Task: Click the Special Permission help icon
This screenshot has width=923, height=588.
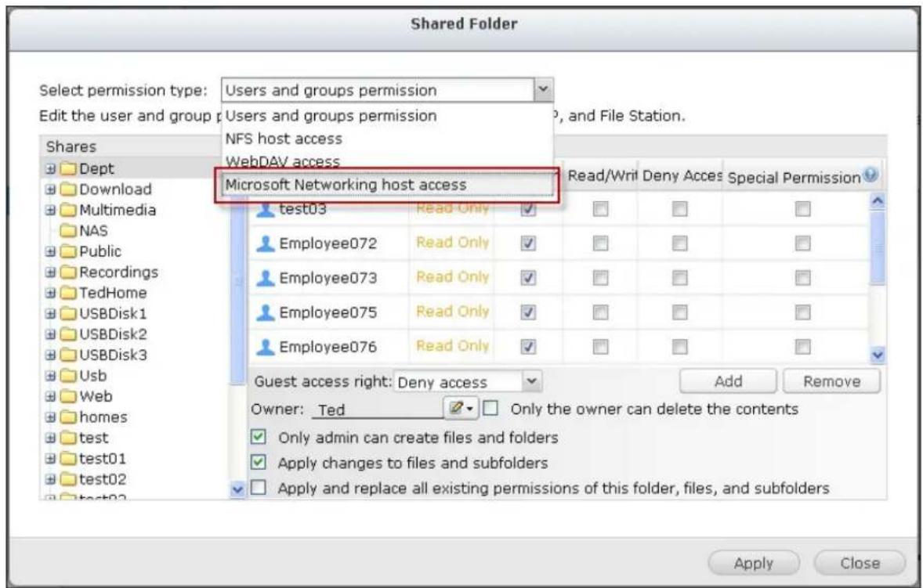Action: point(871,175)
